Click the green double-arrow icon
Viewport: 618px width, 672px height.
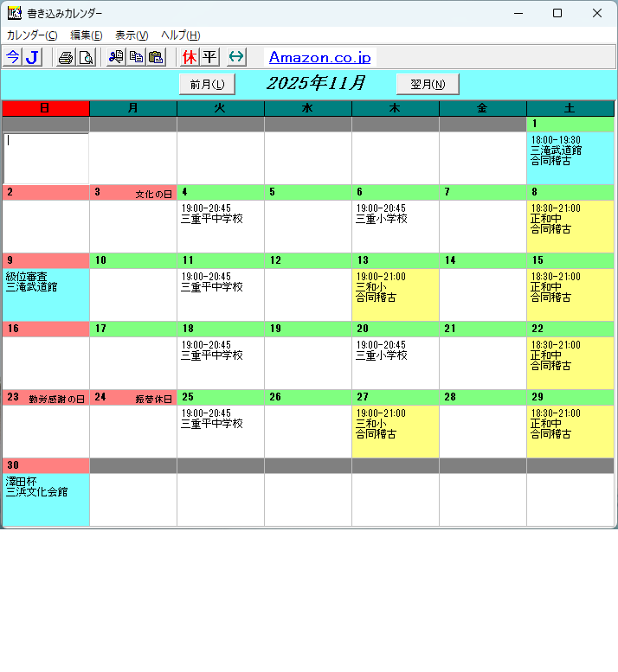click(x=236, y=57)
